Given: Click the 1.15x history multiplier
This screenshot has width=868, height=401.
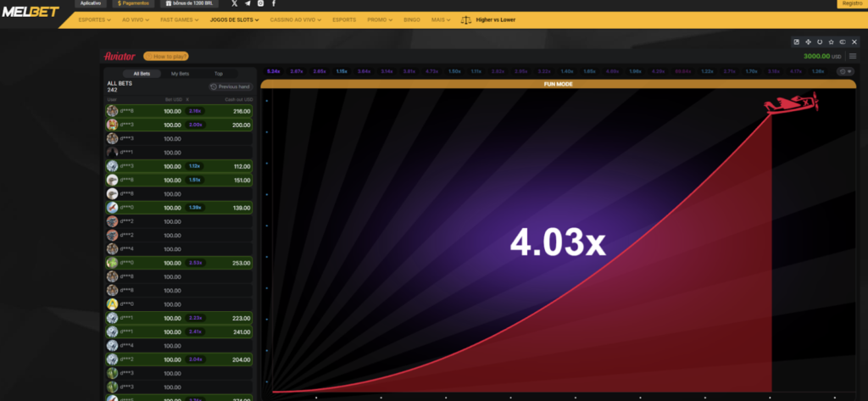Looking at the screenshot, I should pyautogui.click(x=342, y=71).
